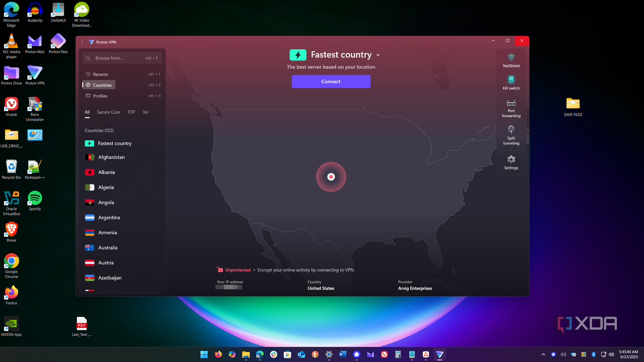Select the Last_Year PDF file on desktop
The height and width of the screenshot is (362, 644).
[82, 327]
